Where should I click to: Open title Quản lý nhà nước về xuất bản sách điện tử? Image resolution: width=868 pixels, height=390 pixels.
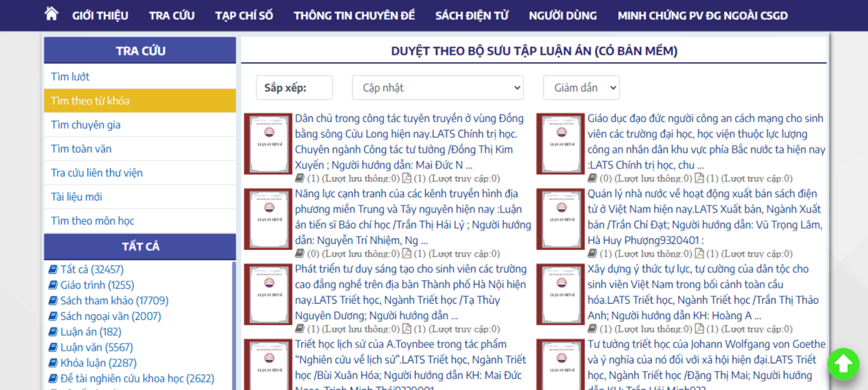click(705, 217)
